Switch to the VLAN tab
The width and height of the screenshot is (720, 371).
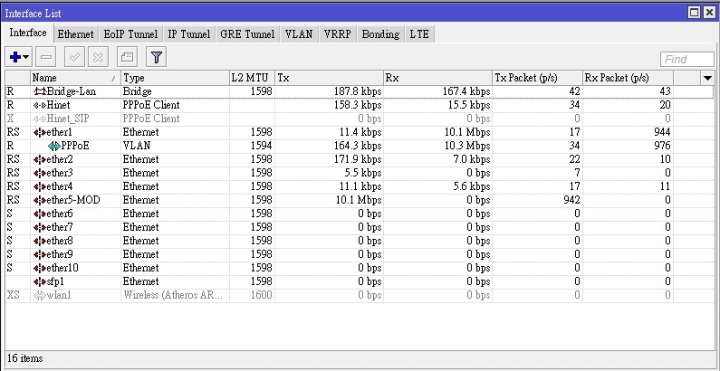(298, 34)
